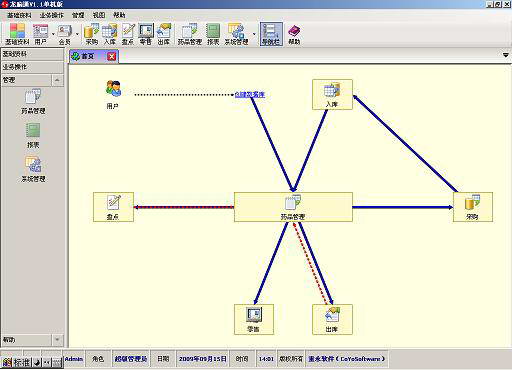
Task: Click 业务操作 sidebar panel header
Action: tap(32, 67)
